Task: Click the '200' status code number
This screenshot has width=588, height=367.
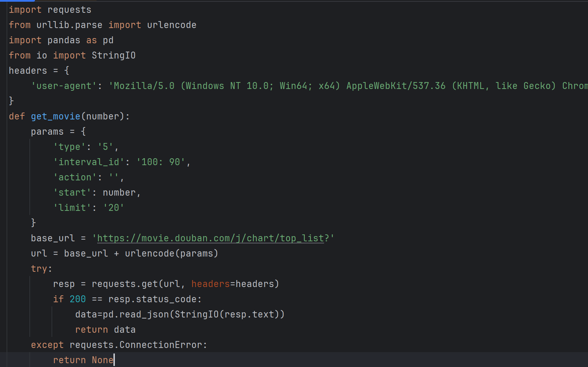Action: (x=78, y=299)
